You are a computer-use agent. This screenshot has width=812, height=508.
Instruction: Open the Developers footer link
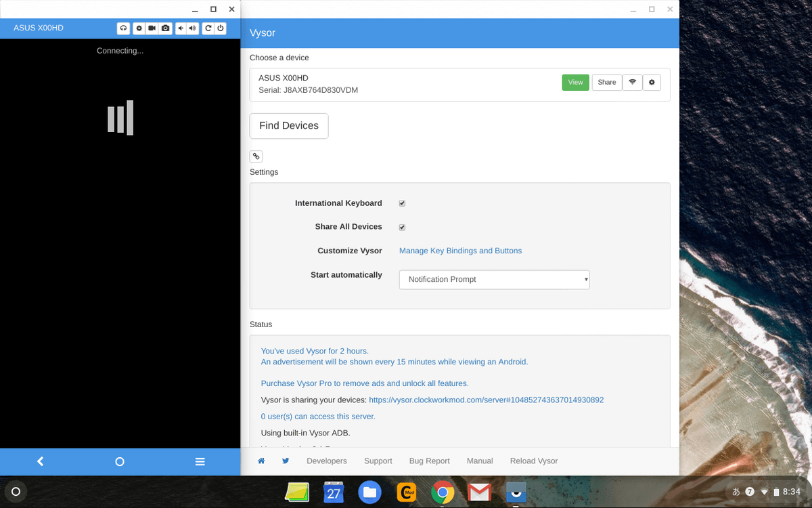pyautogui.click(x=327, y=461)
